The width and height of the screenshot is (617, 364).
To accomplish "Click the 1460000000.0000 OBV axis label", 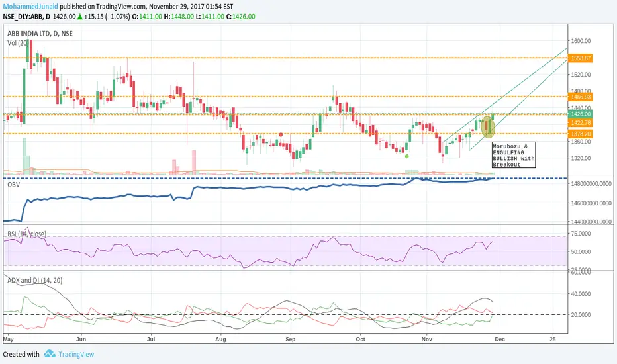I will tap(591, 203).
